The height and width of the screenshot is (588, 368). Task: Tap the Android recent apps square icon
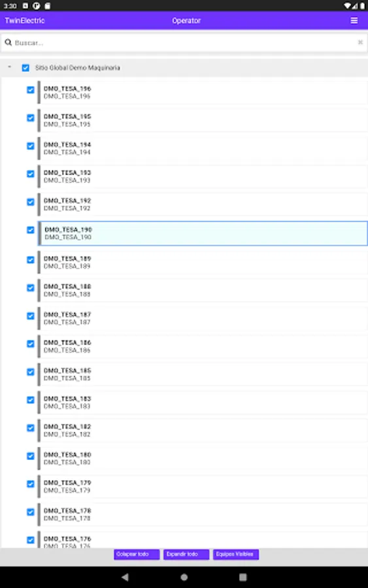tap(243, 577)
